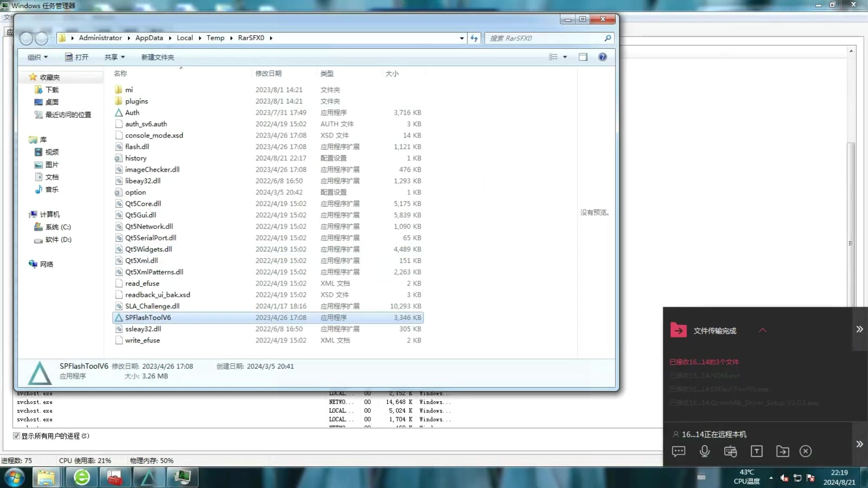This screenshot has width=868, height=488.
Task: Click the Explorer forward navigation arrow
Action: (x=41, y=39)
